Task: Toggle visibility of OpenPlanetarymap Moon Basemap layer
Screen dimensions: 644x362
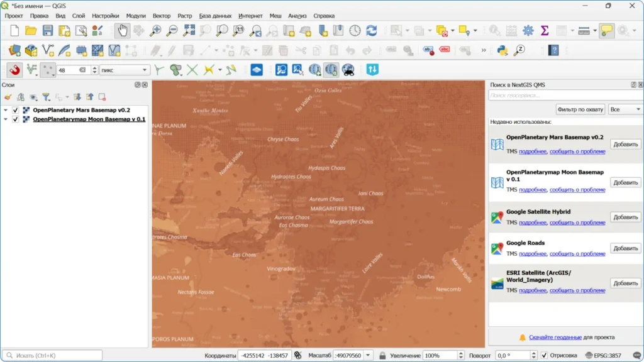Action: point(15,119)
